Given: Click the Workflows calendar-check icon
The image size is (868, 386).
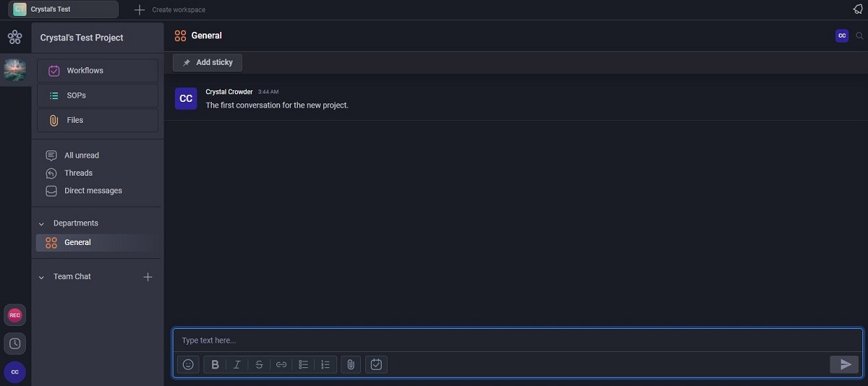Looking at the screenshot, I should point(54,71).
